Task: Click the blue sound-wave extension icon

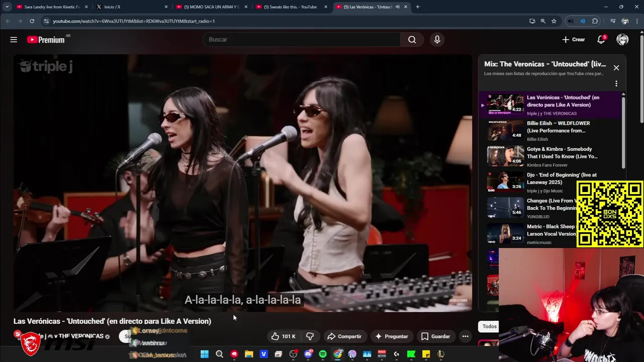Action: (583, 21)
